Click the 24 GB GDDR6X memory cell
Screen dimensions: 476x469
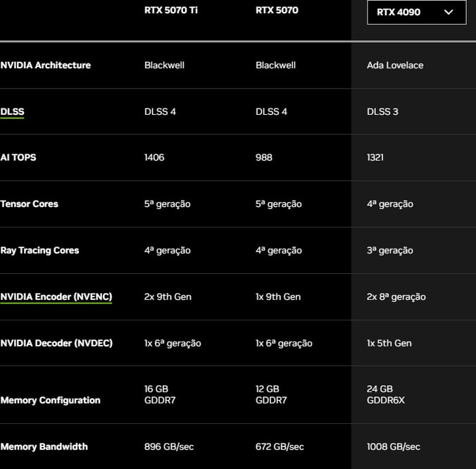pyautogui.click(x=386, y=394)
